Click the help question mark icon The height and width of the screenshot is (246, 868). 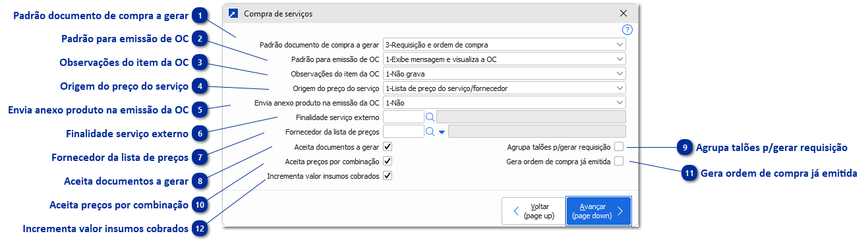pyautogui.click(x=627, y=30)
